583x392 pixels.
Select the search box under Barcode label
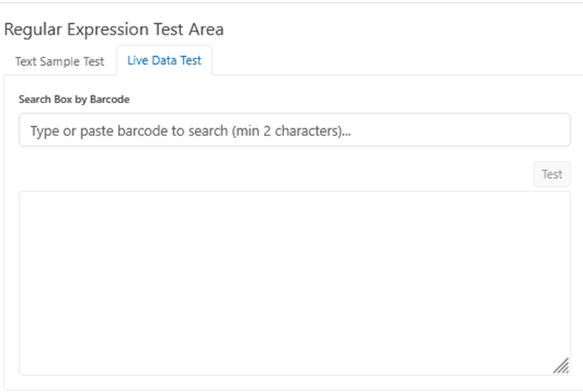pos(295,130)
